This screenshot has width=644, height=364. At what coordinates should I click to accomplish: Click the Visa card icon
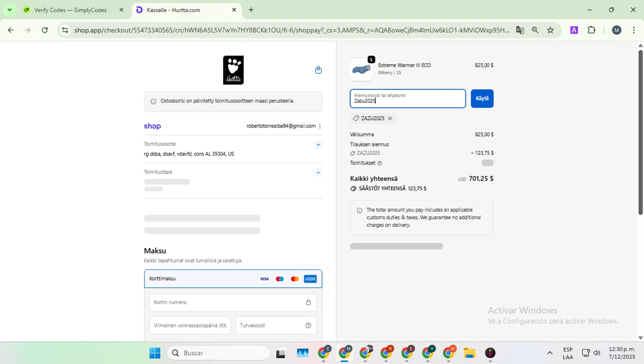(x=264, y=279)
